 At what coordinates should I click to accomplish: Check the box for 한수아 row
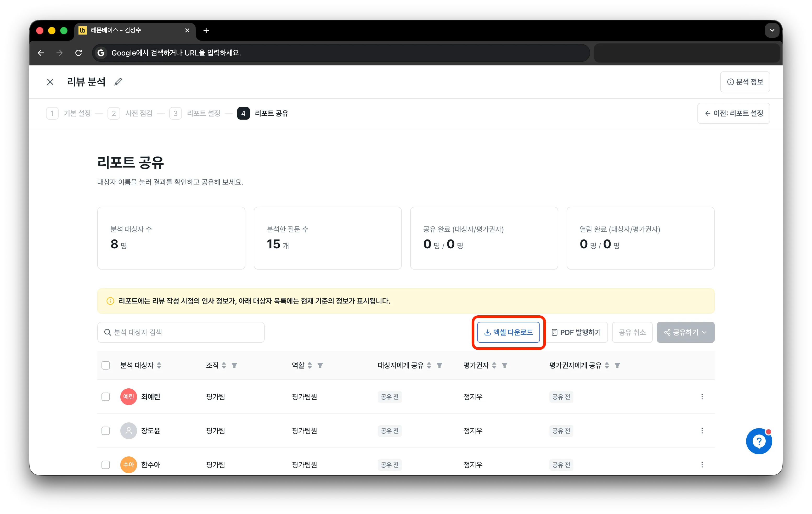(106, 465)
